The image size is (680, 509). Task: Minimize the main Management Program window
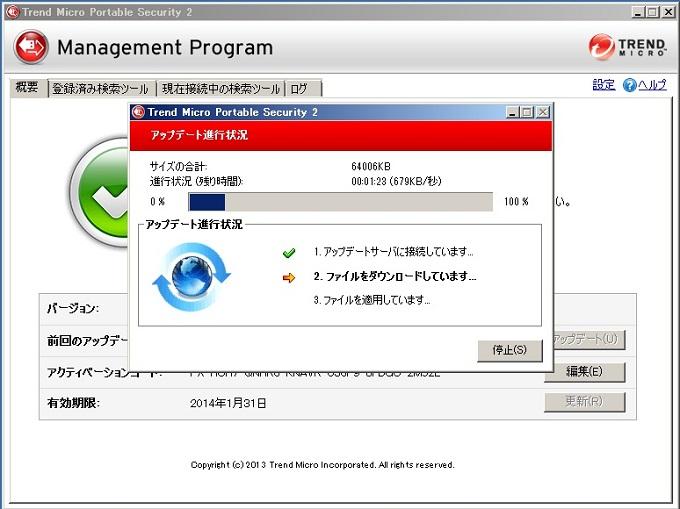point(638,12)
